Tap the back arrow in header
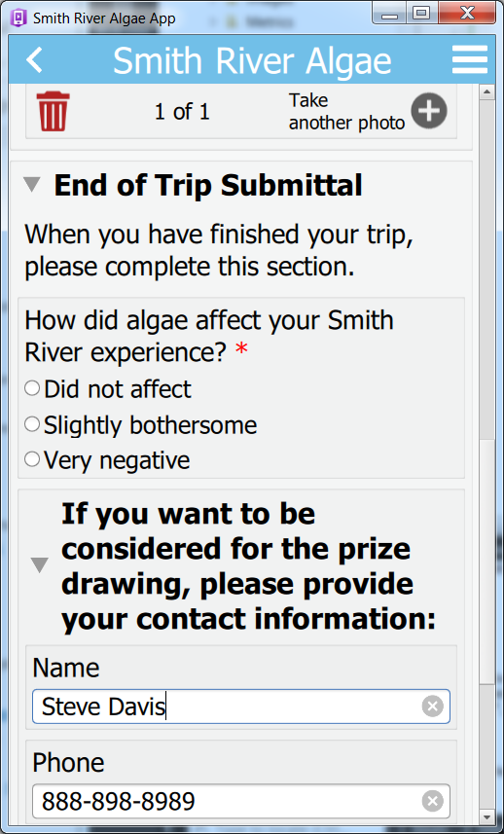This screenshot has width=504, height=834. pos(35,59)
